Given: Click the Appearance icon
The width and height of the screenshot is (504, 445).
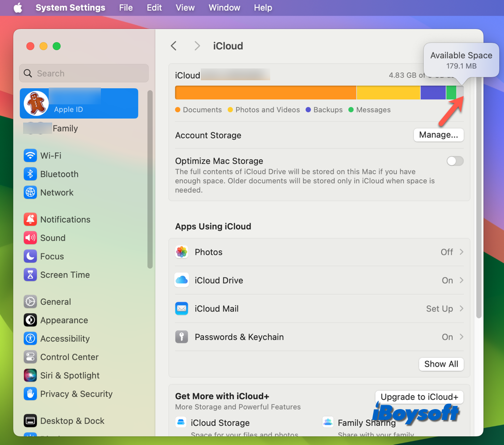Looking at the screenshot, I should click(30, 320).
